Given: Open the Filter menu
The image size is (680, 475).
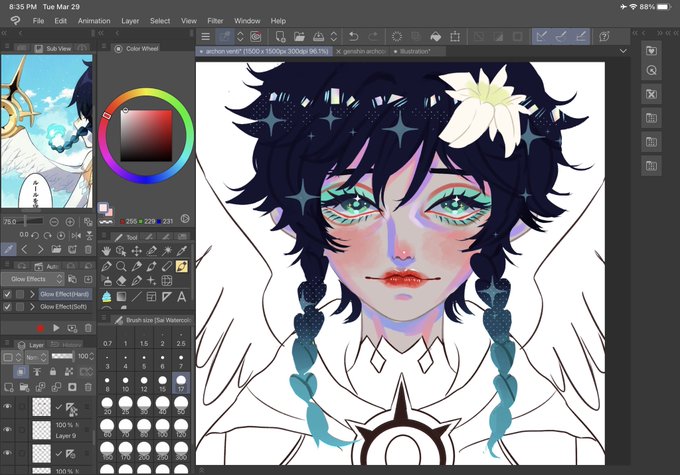Looking at the screenshot, I should click(x=215, y=21).
